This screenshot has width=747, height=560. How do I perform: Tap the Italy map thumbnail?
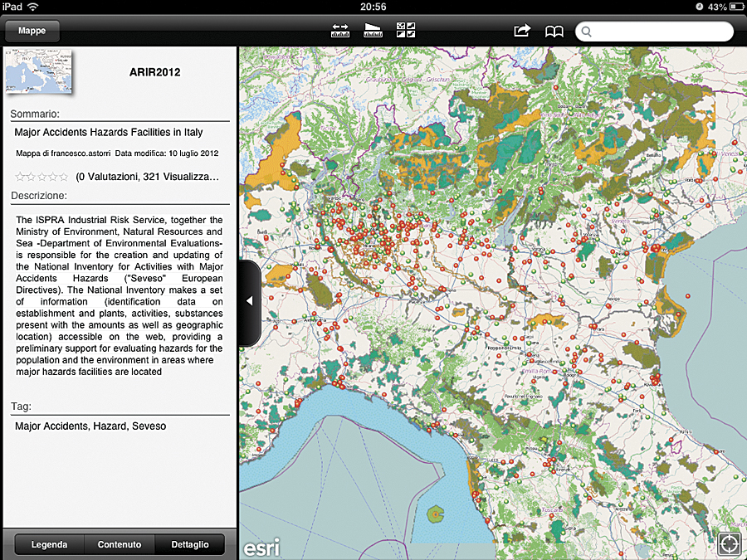(39, 72)
